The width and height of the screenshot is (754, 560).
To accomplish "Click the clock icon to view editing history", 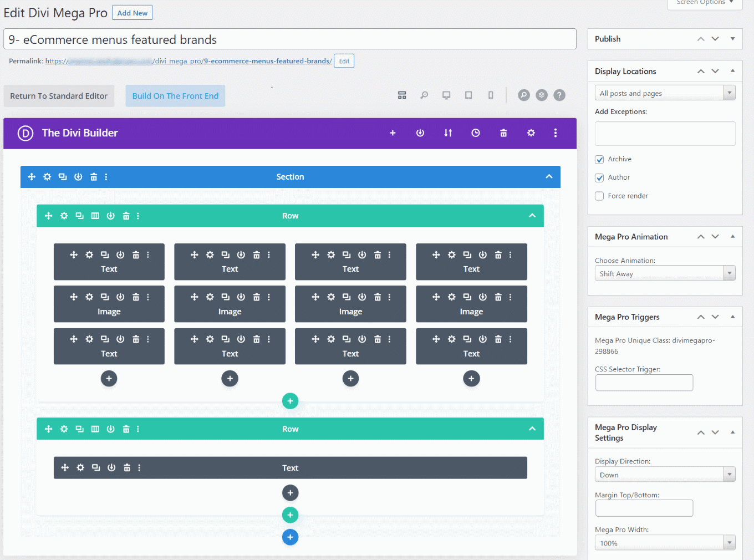I will (475, 133).
